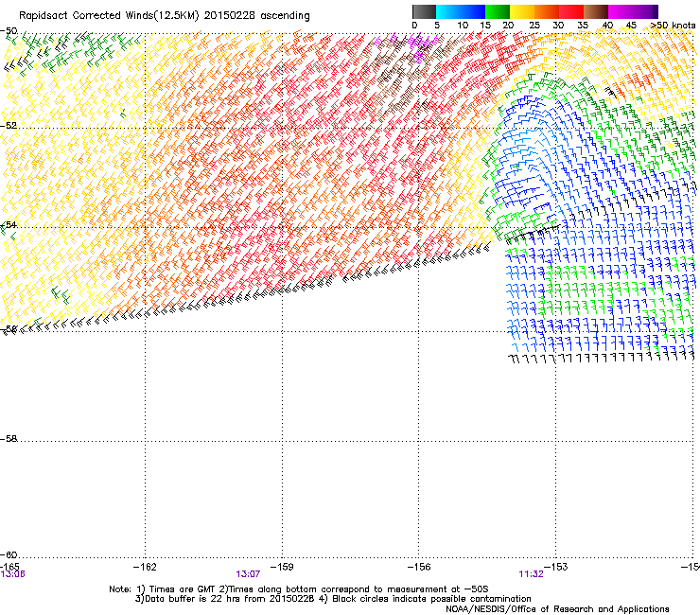Click the -165 longitude axis label
The width and height of the screenshot is (700, 615).
pyautogui.click(x=9, y=567)
